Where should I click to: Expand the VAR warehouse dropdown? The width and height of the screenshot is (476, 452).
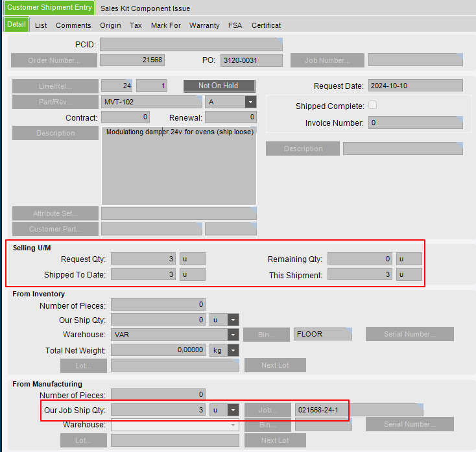tap(233, 335)
